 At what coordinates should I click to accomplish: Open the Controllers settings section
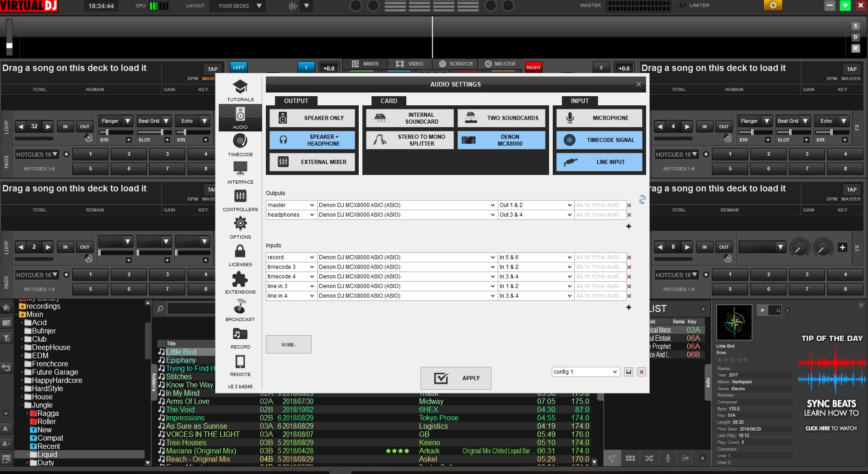click(240, 200)
